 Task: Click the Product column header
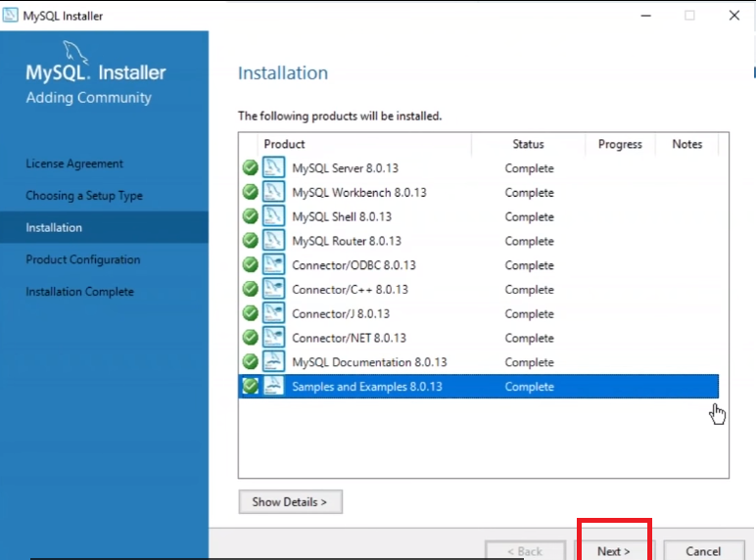pos(284,144)
